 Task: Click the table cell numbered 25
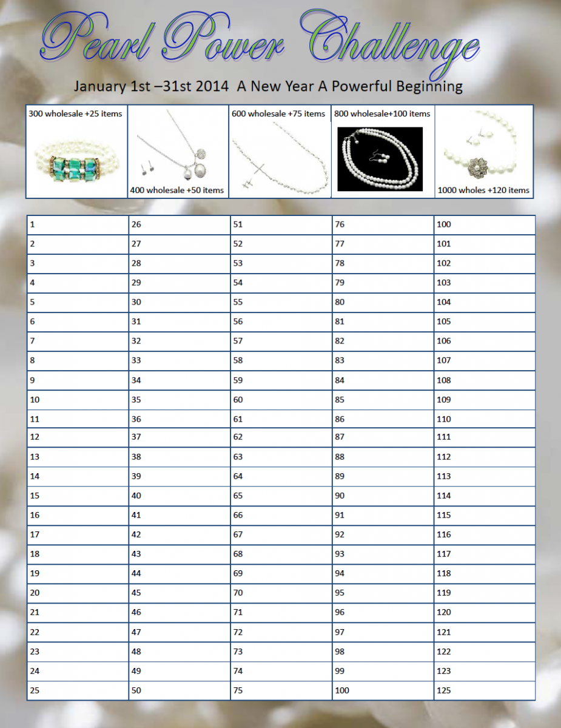pyautogui.click(x=77, y=690)
